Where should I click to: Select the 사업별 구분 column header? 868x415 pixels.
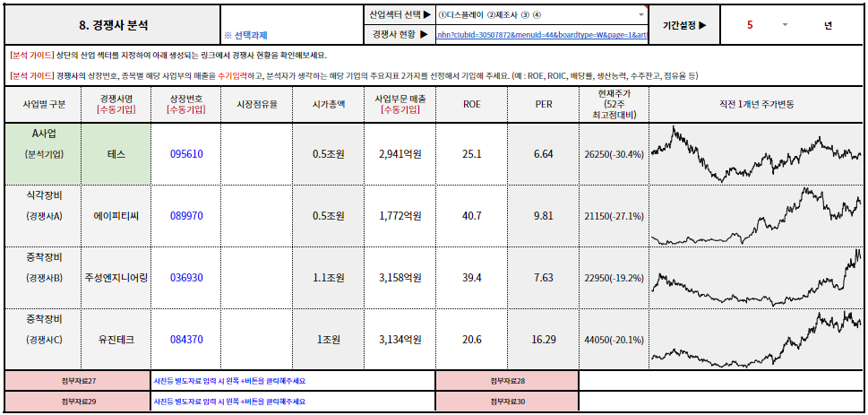pyautogui.click(x=43, y=104)
